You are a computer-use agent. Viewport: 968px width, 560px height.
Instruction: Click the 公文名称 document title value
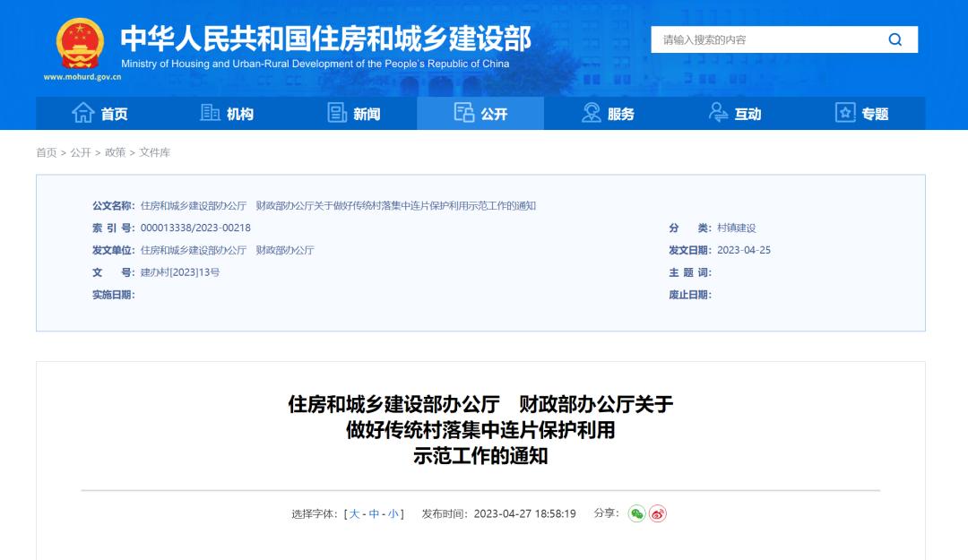338,205
